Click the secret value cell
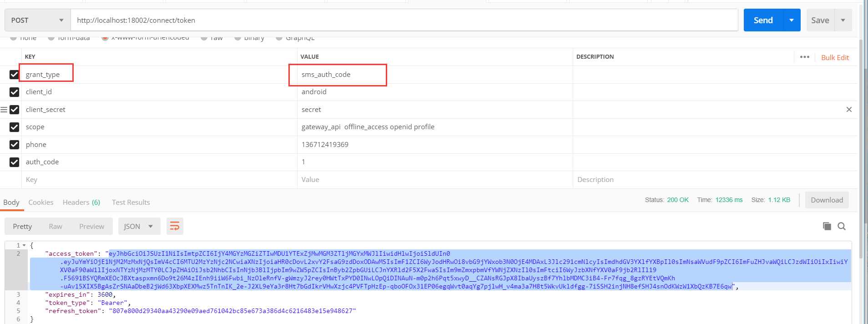 click(435, 110)
